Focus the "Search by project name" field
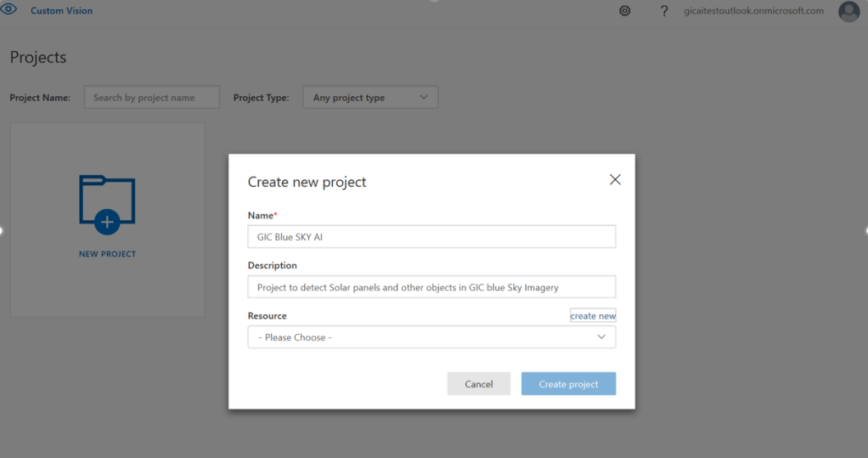This screenshot has width=868, height=458. coord(151,98)
